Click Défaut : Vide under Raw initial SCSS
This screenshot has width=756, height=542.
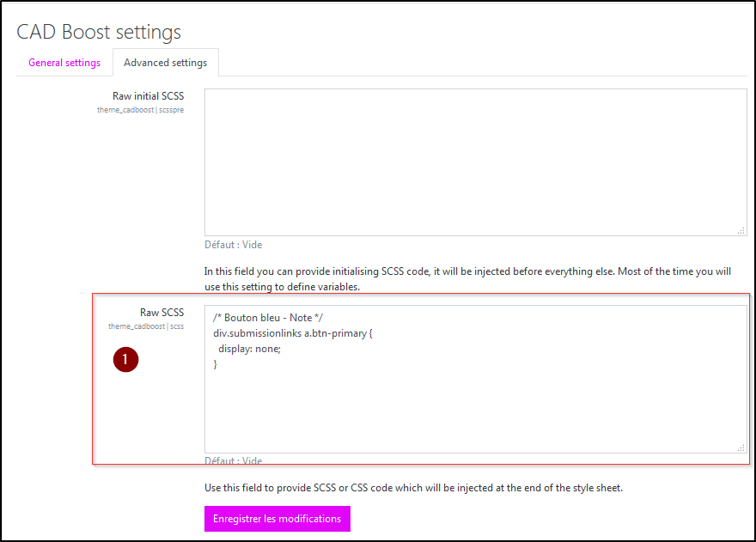[x=234, y=245]
